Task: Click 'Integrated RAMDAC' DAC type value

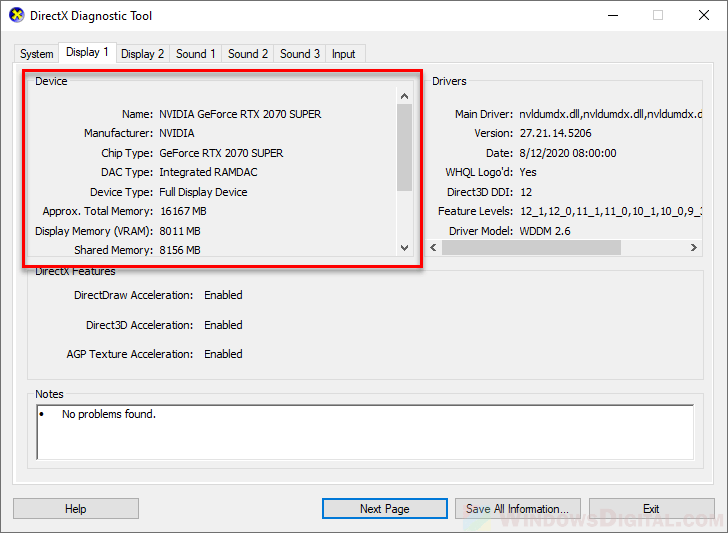Action: click(208, 172)
